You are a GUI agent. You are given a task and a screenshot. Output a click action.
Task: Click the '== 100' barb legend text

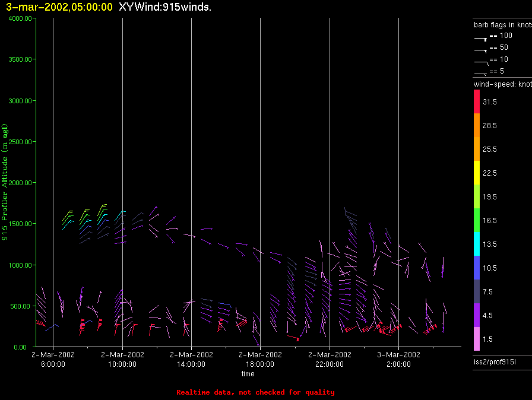click(x=501, y=36)
